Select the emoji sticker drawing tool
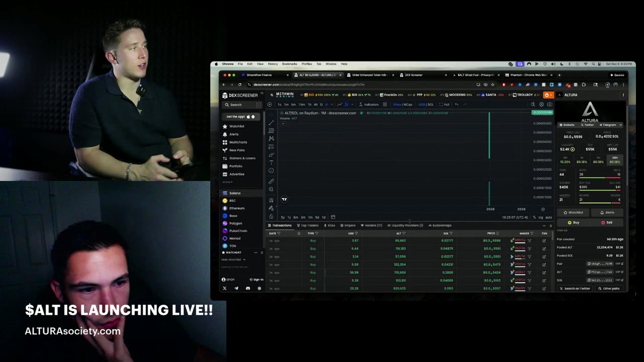This screenshot has width=644, height=362. click(x=271, y=170)
